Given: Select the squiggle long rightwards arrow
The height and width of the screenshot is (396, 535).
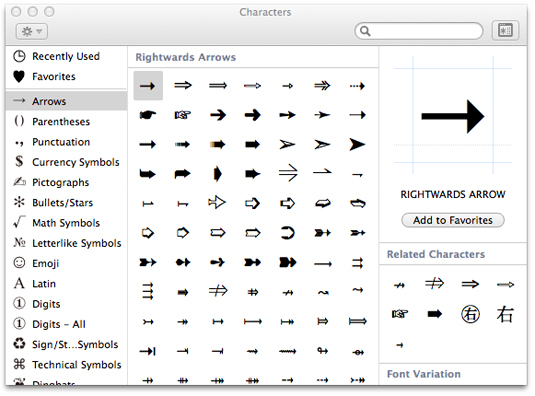Looking at the screenshot, I should 288,351.
